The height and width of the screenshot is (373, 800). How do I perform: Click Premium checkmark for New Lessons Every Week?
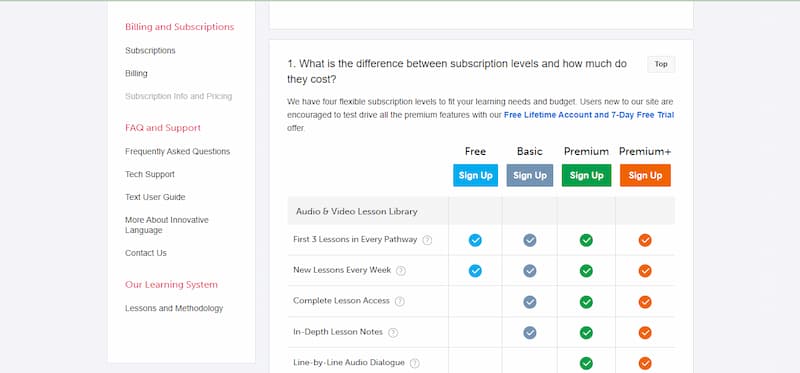tap(586, 271)
